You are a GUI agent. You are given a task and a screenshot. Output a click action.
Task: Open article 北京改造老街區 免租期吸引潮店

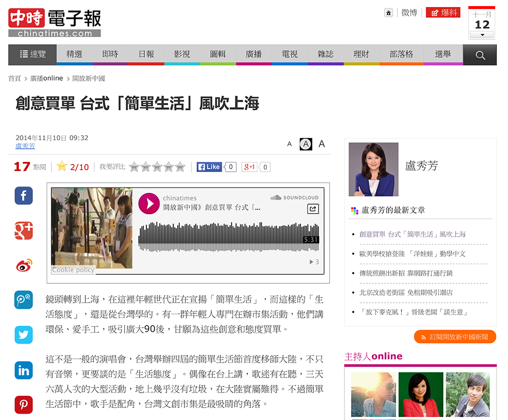(x=406, y=293)
